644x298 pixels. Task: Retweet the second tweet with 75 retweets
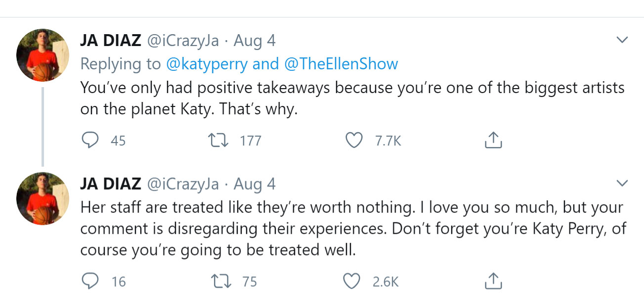(x=220, y=281)
